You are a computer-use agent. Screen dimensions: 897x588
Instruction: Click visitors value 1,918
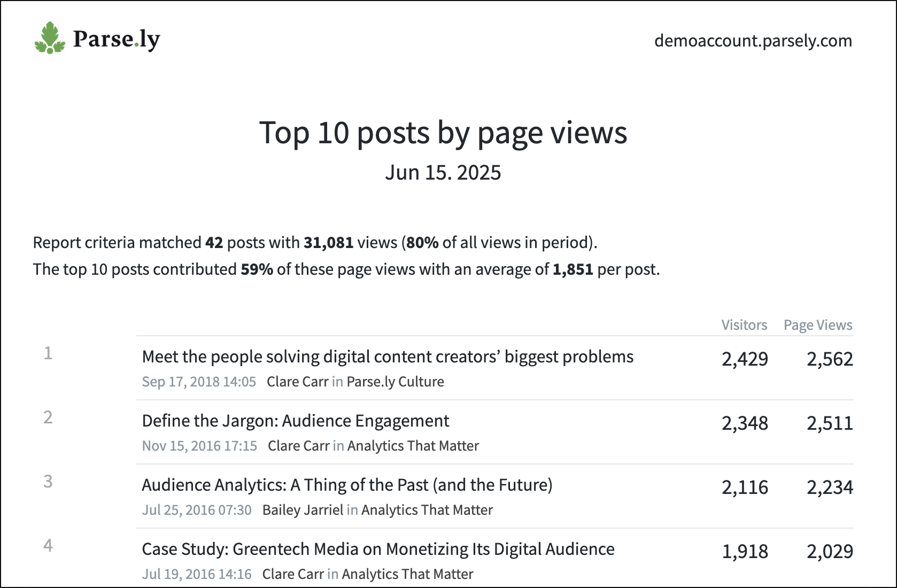point(745,552)
